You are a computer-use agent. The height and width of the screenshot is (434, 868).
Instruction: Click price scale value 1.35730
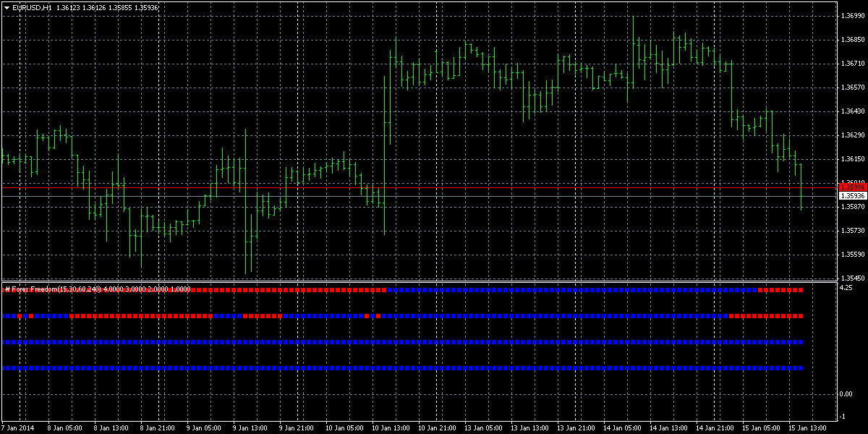[x=853, y=231]
